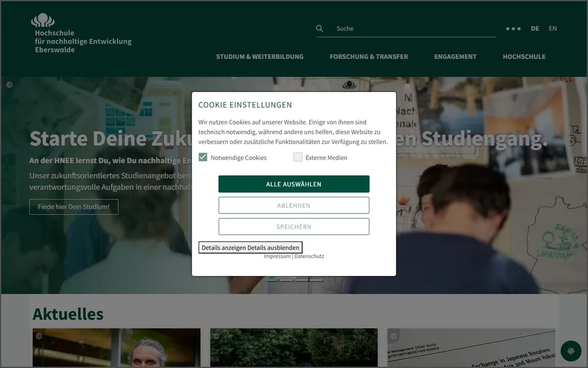Screen dimensions: 588x368
Task: Open the Engagement menu
Action: click(x=455, y=56)
